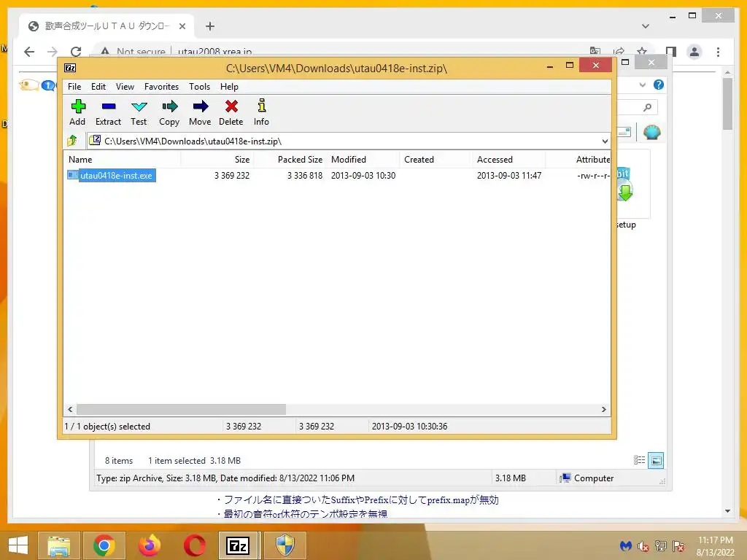Switch Explorer to details view

(x=639, y=460)
